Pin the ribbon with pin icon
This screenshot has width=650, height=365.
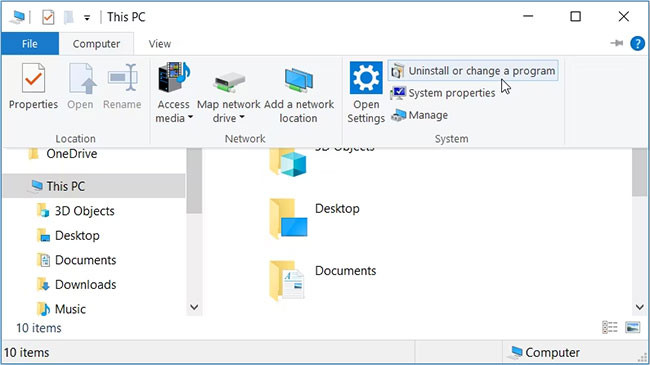pyautogui.click(x=616, y=43)
